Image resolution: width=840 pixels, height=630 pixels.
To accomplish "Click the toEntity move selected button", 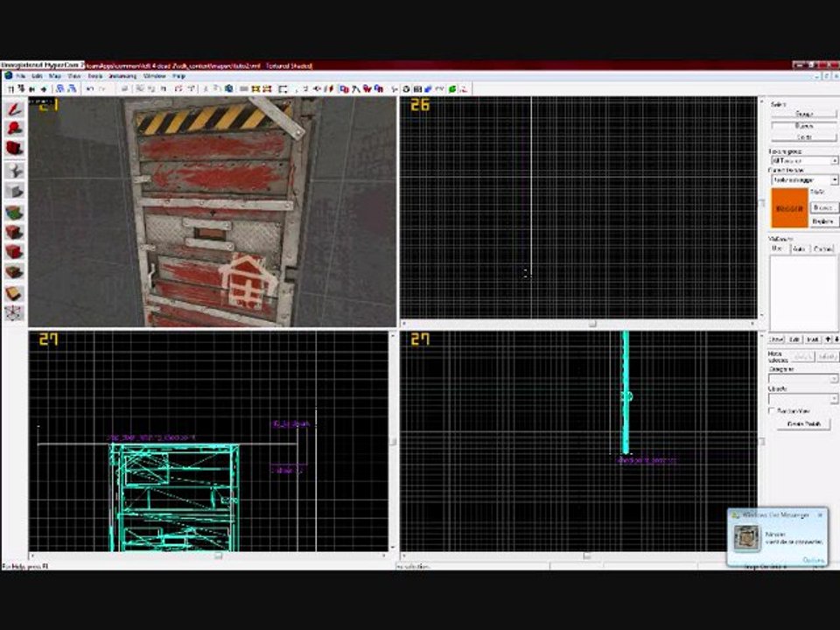I will (827, 357).
